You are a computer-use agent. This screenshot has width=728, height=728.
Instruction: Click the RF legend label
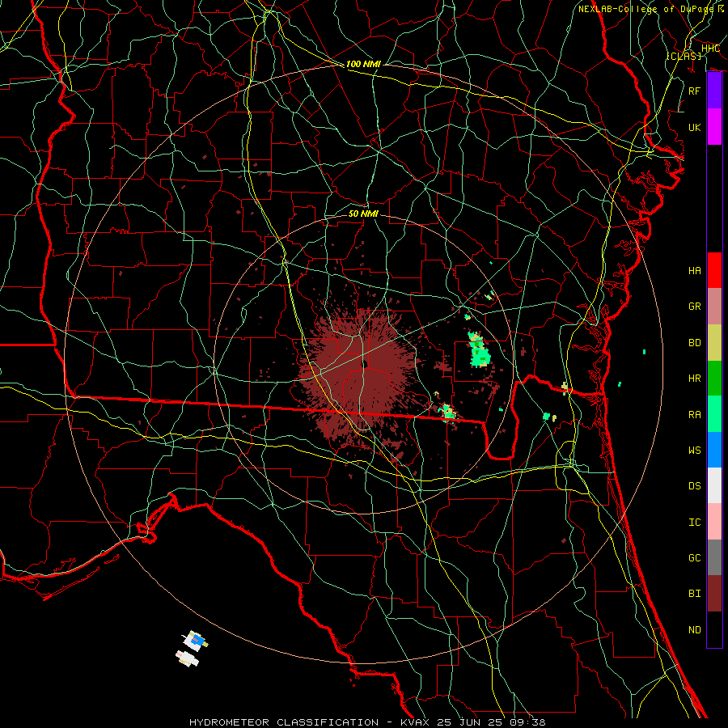pyautogui.click(x=694, y=91)
